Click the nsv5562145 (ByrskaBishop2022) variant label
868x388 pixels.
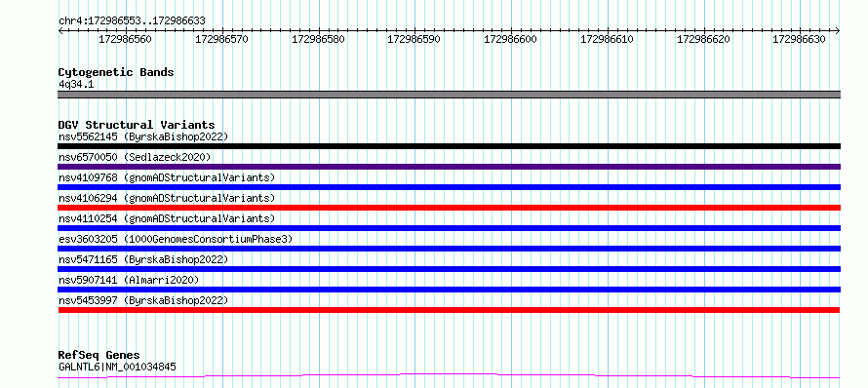[x=143, y=136]
